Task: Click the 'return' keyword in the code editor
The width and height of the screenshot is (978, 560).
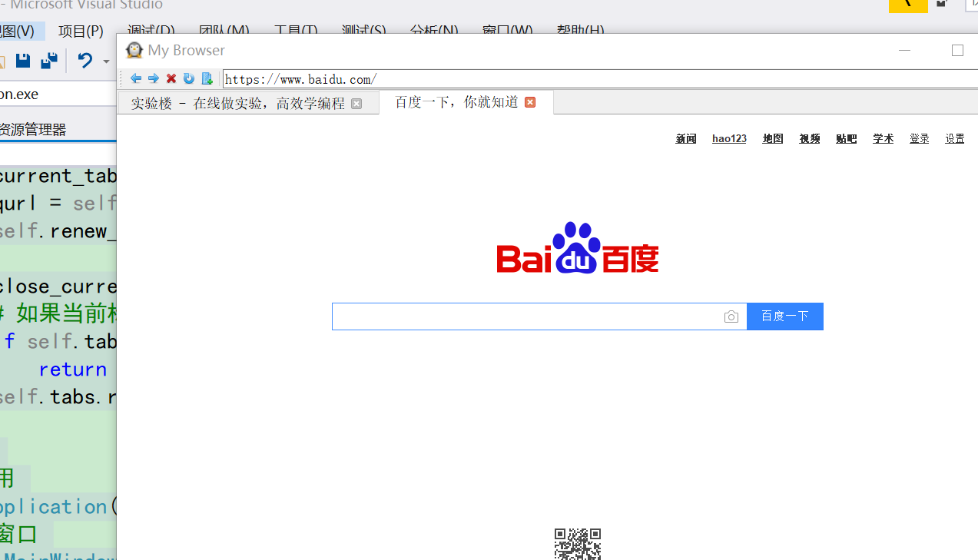Action: click(73, 369)
